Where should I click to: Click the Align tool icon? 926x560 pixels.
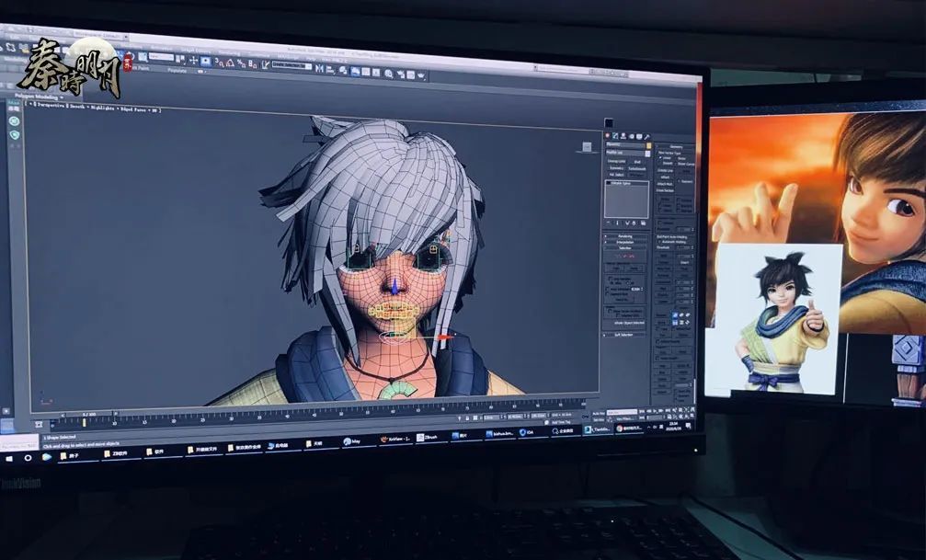click(329, 69)
